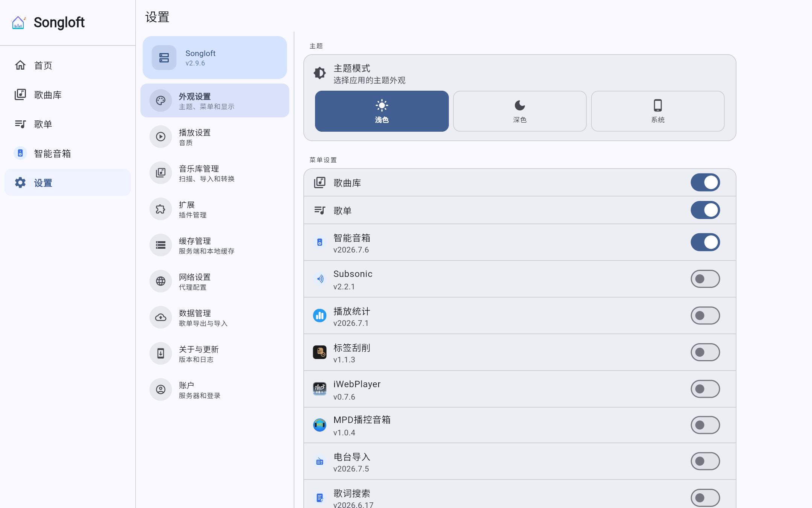Select 设置 in the sidebar
The image size is (812, 508).
tap(68, 183)
